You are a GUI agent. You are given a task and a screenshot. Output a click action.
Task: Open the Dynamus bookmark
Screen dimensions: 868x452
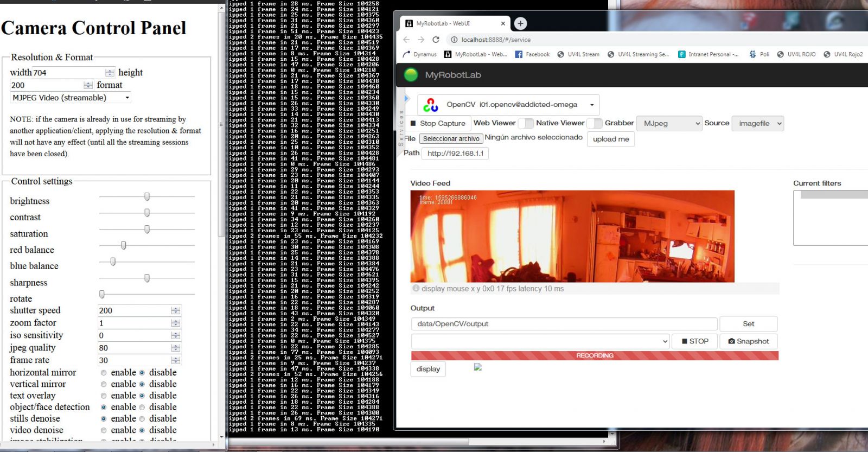click(x=419, y=54)
